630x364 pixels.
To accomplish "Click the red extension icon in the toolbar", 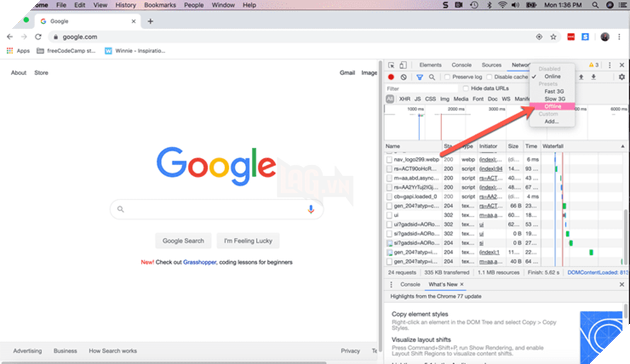I will [x=571, y=37].
